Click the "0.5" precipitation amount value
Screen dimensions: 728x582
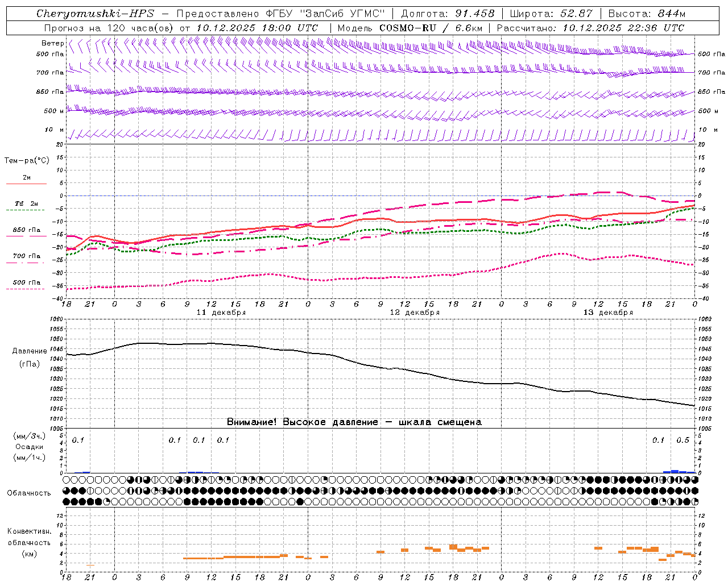(x=682, y=440)
